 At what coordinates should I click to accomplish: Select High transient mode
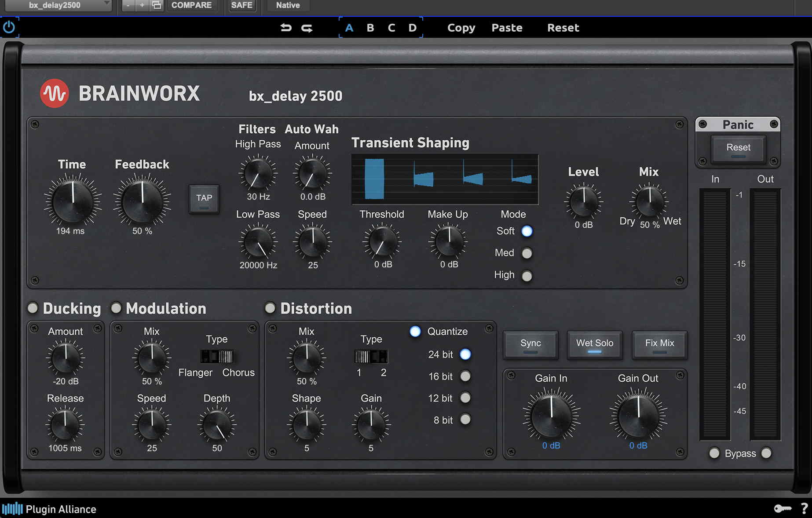(527, 276)
